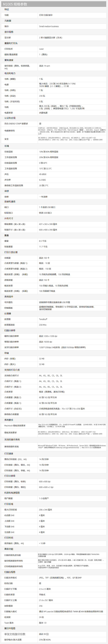Select the Macintosh 最低系统要求 row label
The height and width of the screenshot is (644, 108).
coord(15,425)
